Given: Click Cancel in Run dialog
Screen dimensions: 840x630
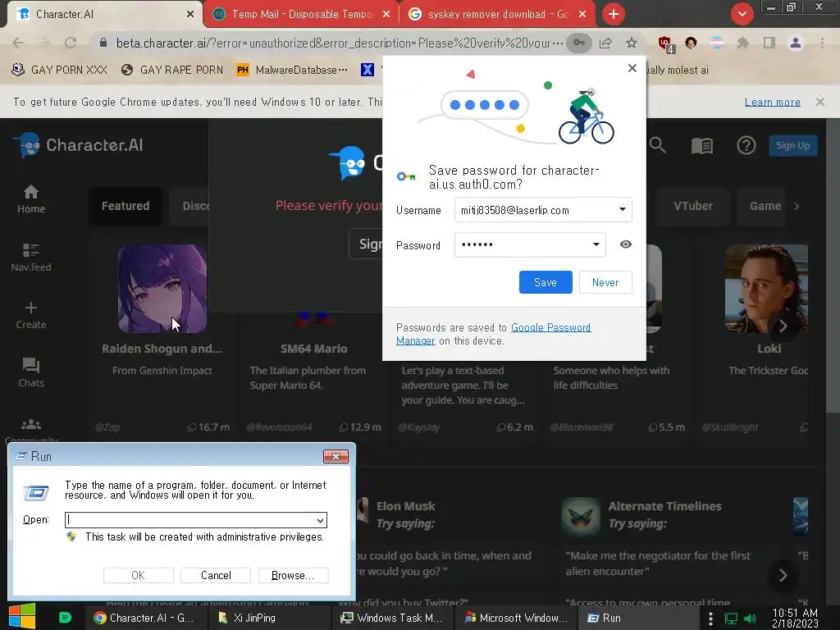Looking at the screenshot, I should point(216,575).
